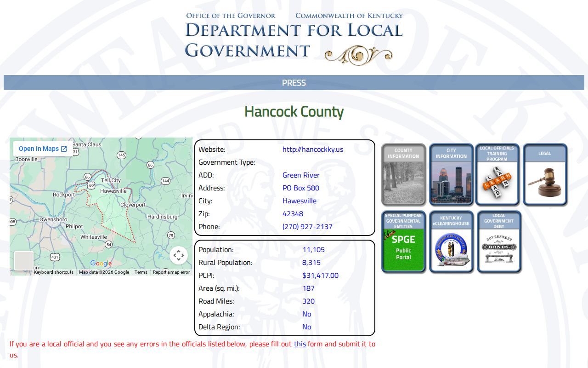588x368 pixels.
Task: Click the rural population value 8,315
Action: click(x=311, y=263)
